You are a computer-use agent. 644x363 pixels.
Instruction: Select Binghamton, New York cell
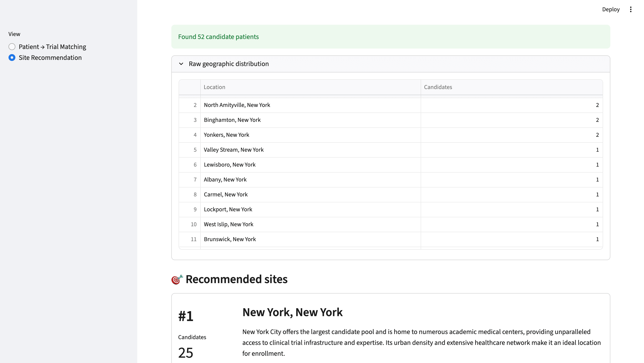(x=310, y=120)
